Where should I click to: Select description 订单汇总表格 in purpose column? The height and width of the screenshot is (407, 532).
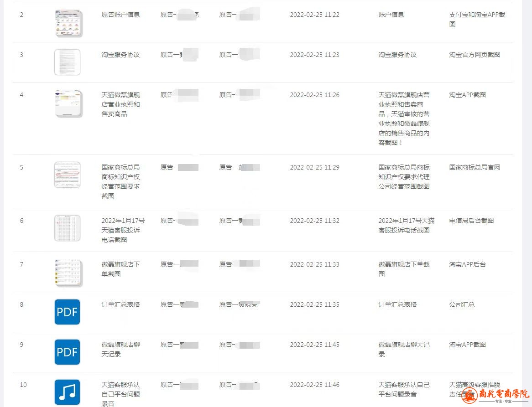[x=397, y=304]
